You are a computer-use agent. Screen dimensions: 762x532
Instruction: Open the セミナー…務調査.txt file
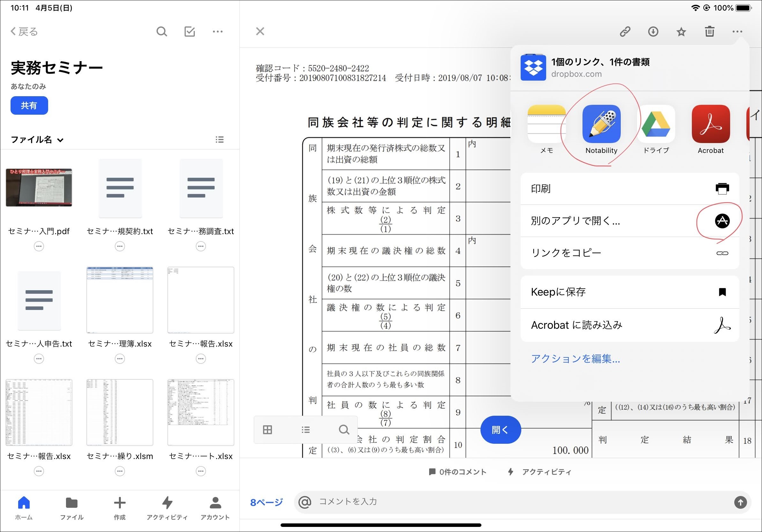pyautogui.click(x=201, y=188)
